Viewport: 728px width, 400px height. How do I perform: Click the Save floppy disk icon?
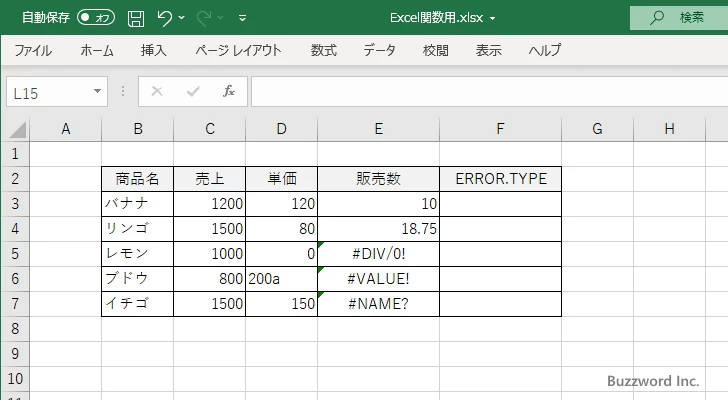(136, 18)
